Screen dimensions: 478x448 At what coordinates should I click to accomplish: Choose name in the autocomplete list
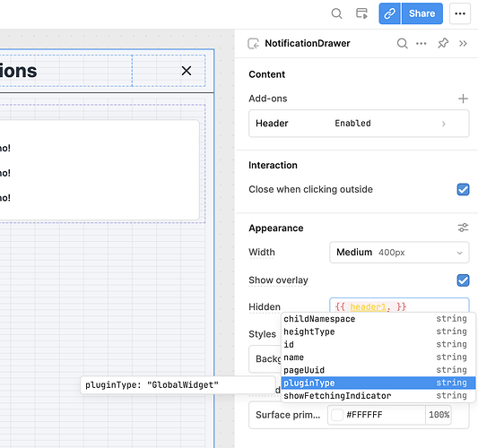[x=378, y=358]
